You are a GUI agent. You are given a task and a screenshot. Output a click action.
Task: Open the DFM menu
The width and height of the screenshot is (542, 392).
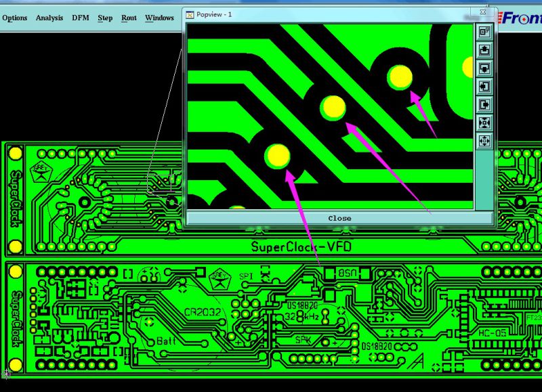coord(81,18)
